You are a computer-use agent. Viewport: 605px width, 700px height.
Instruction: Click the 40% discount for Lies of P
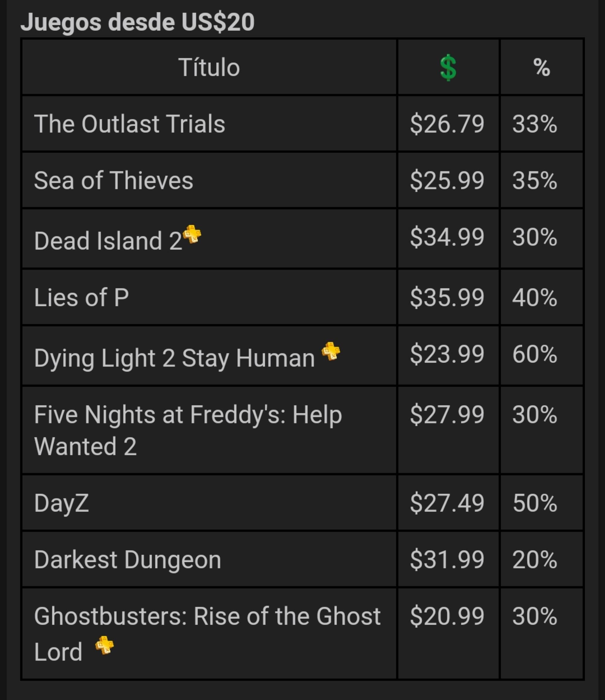coord(535,297)
